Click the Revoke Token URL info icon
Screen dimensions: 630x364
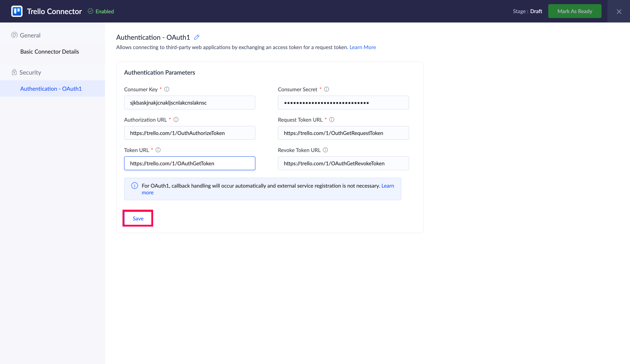[x=325, y=150]
